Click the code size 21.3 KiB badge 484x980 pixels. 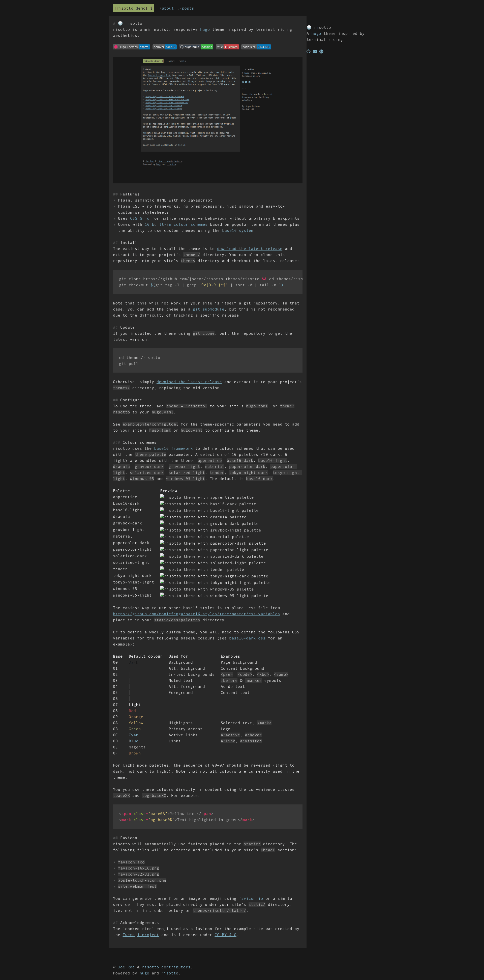(256, 47)
